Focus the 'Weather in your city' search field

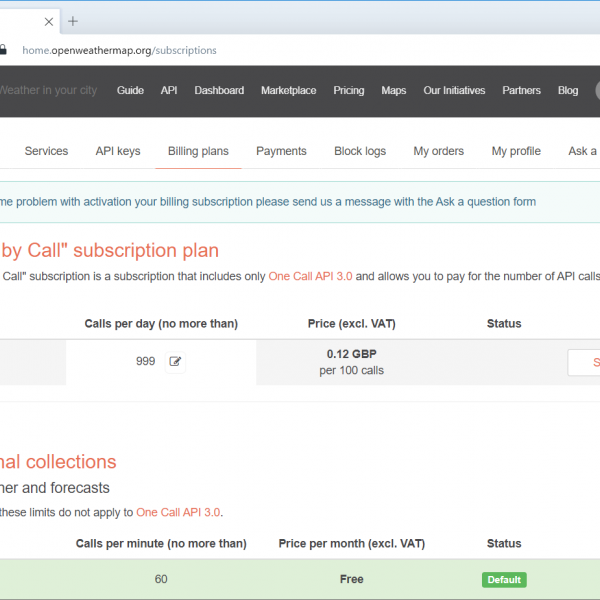click(x=48, y=90)
